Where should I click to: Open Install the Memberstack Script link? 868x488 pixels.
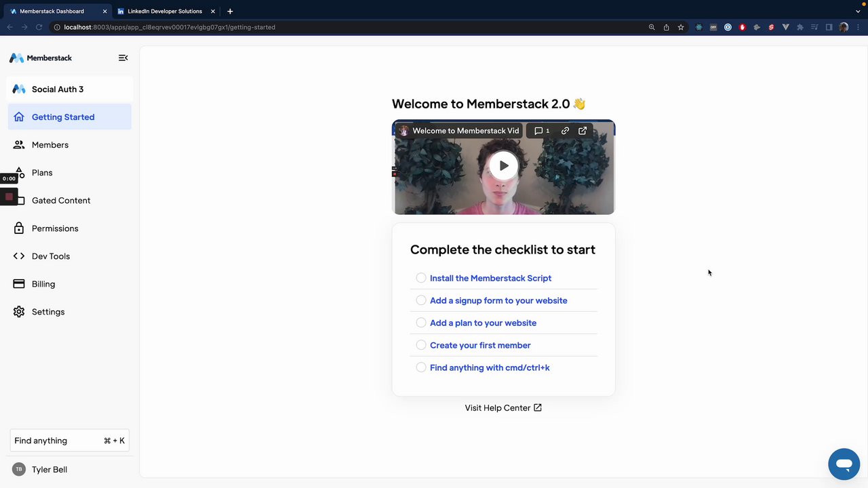(490, 278)
